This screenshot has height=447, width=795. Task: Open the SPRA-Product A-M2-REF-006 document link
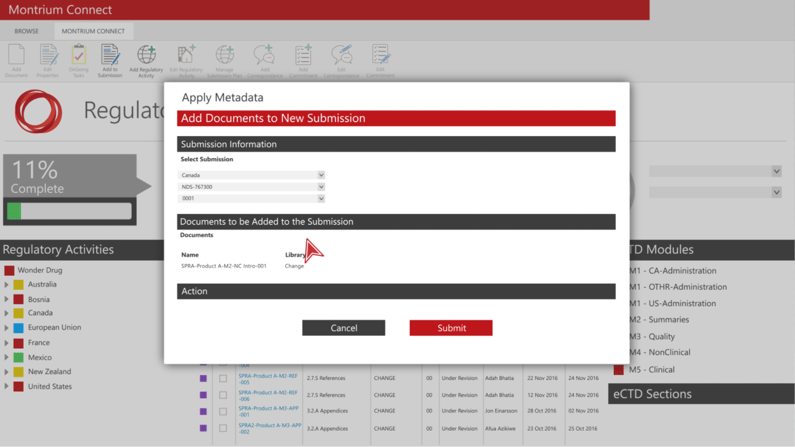pyautogui.click(x=268, y=395)
